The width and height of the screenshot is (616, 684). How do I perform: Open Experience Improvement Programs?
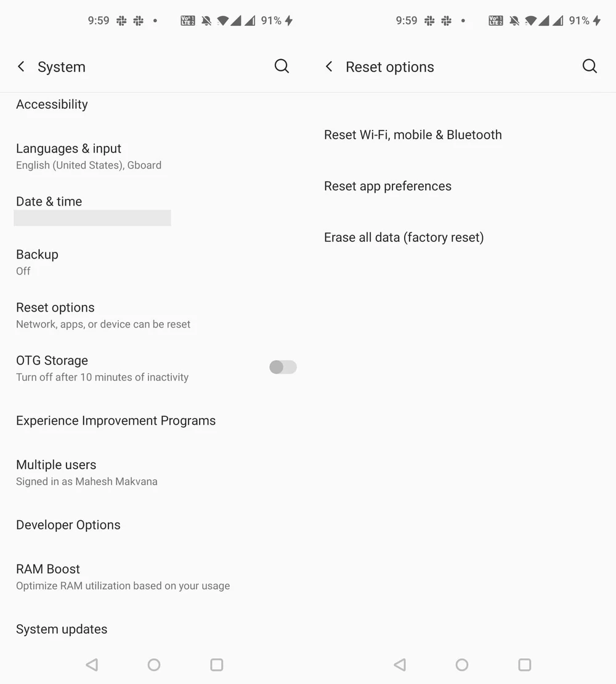click(116, 421)
